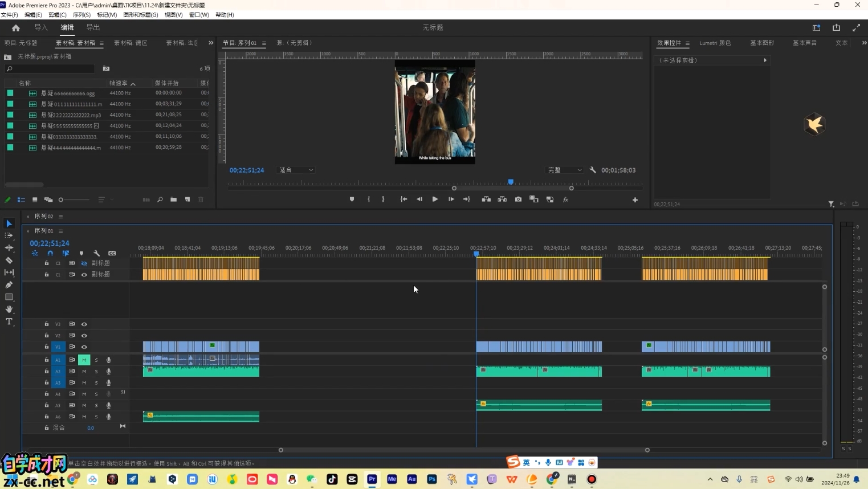Open Program Monitor settings wrench
Viewport: 868px width, 489px height.
[x=593, y=170]
